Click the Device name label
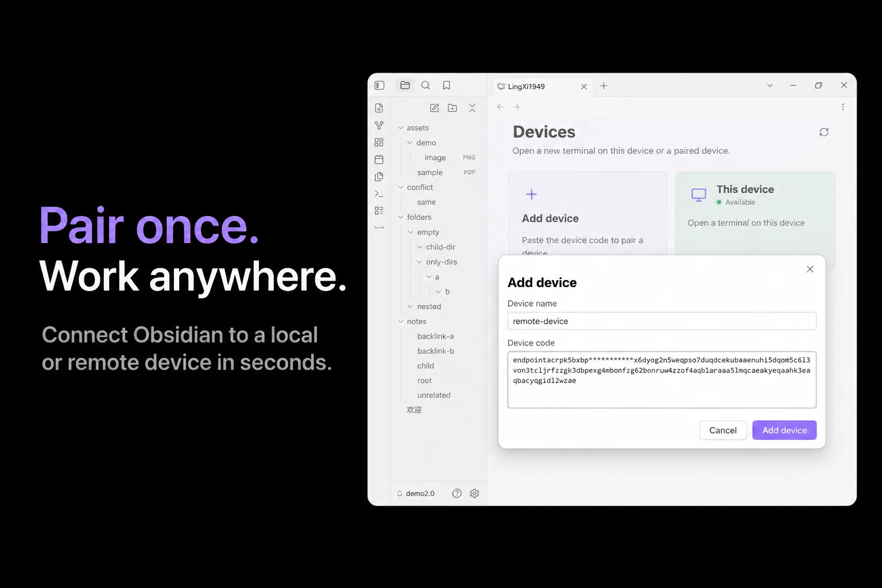Screen dimensions: 882x588 tap(532, 303)
